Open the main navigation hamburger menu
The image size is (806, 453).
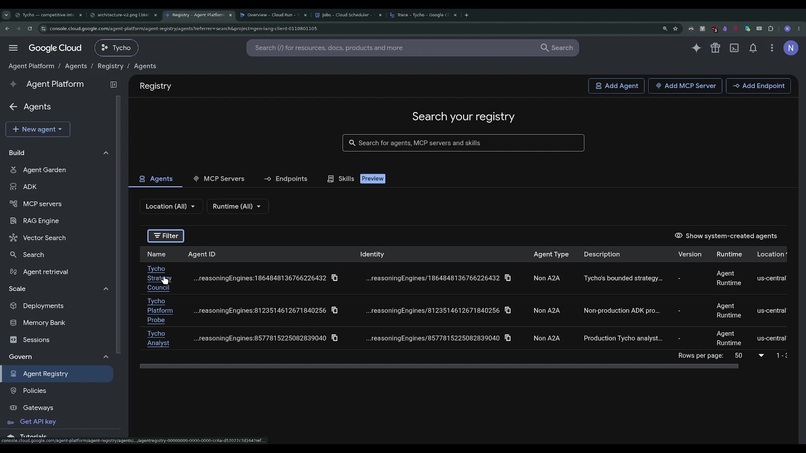[x=13, y=48]
